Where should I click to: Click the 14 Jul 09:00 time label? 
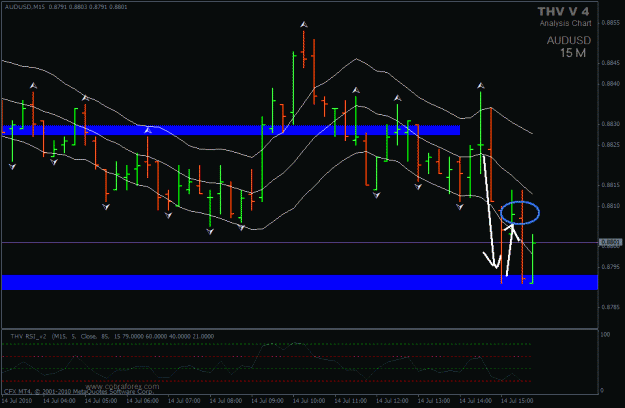(267, 400)
